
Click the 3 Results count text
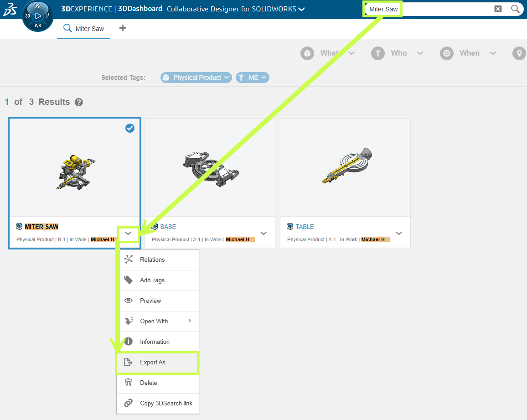(49, 102)
